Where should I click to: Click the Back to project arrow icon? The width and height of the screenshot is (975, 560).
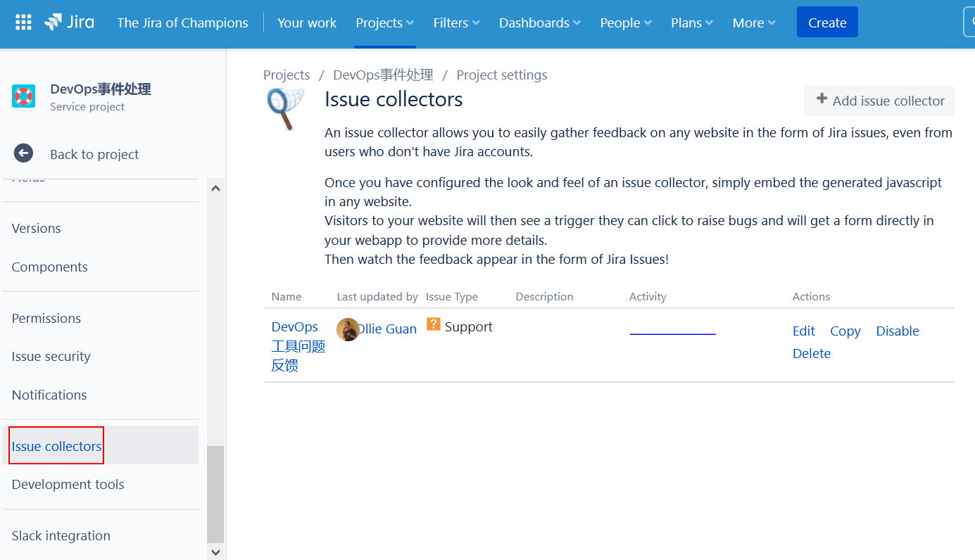23,153
